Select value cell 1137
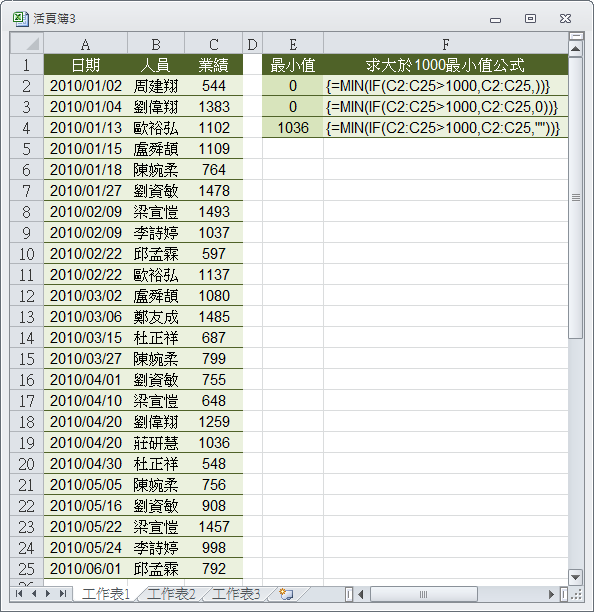The width and height of the screenshot is (594, 612). [213, 275]
